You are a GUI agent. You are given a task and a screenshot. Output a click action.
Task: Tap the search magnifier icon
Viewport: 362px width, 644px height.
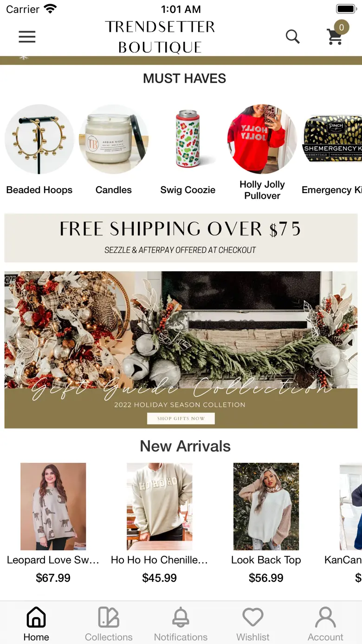(292, 36)
